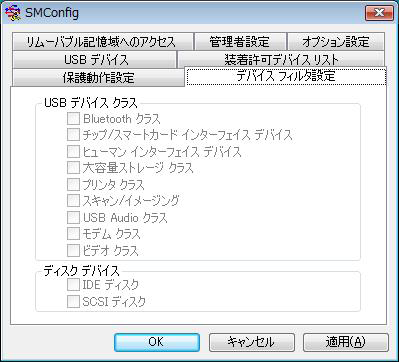Select the デバイス フィルタ設定 tab
Screen dimensions: 399x362
click(x=286, y=76)
